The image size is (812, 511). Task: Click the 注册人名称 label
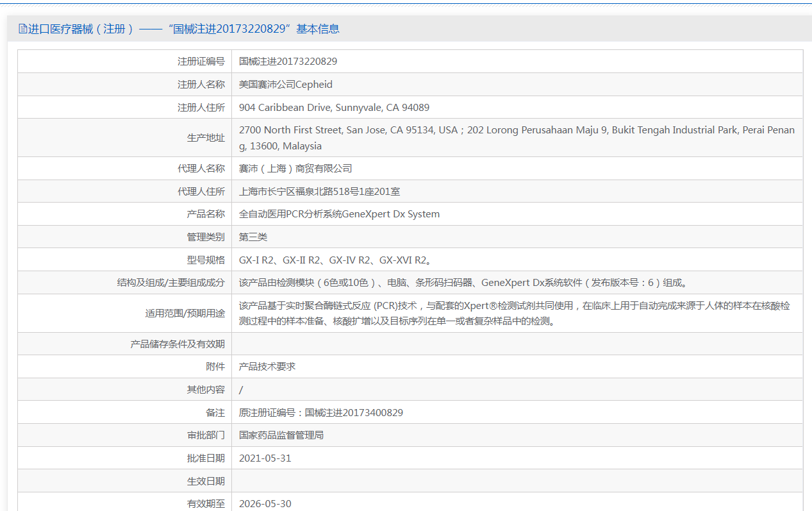[201, 85]
